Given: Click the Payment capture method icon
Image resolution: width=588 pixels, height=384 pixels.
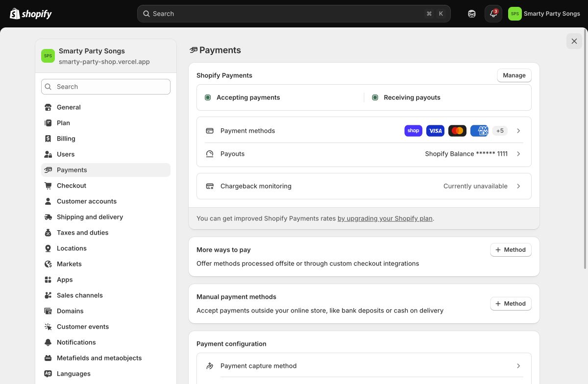Looking at the screenshot, I should point(210,366).
